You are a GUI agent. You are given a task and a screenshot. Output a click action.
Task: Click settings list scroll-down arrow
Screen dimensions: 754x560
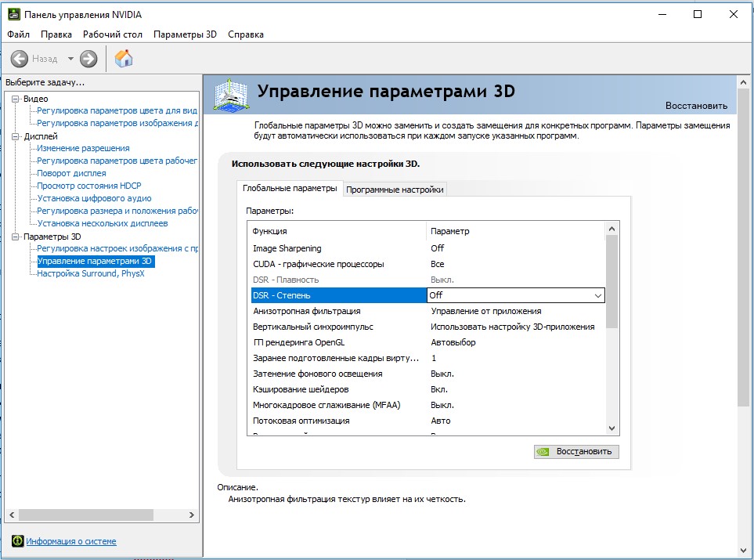point(611,428)
